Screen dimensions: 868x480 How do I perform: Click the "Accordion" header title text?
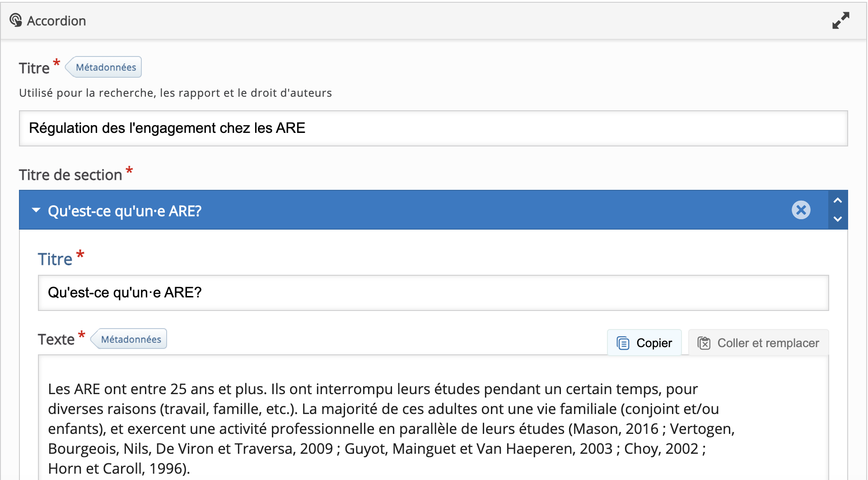pos(56,21)
